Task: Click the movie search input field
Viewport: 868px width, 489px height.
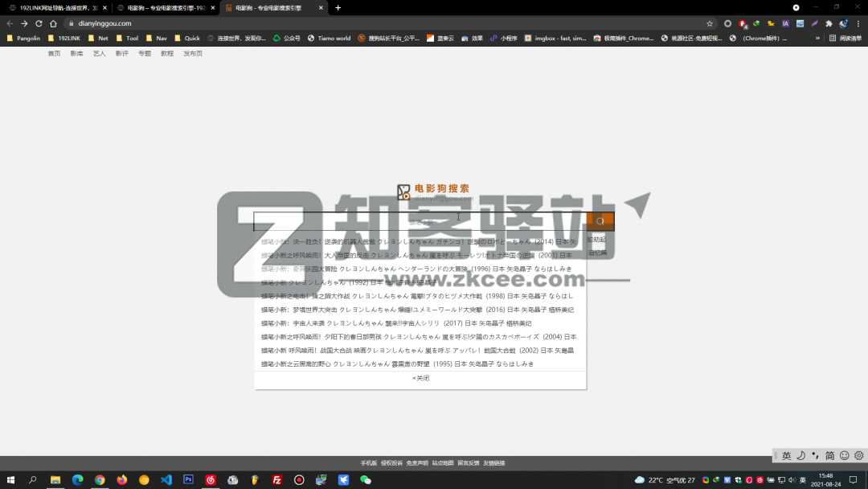Action: (x=418, y=219)
